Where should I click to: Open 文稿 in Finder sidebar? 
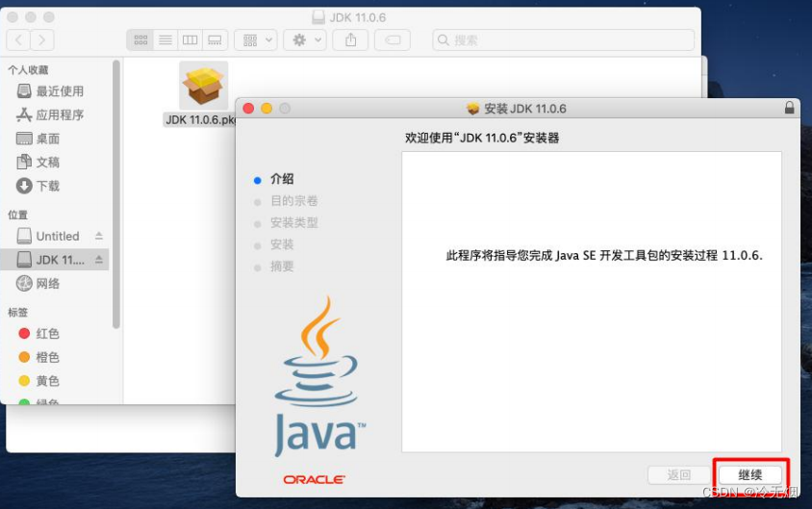click(57, 162)
